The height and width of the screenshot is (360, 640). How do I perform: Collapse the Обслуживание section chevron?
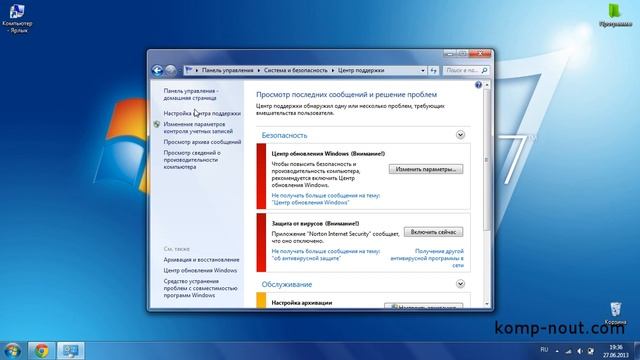click(x=460, y=284)
